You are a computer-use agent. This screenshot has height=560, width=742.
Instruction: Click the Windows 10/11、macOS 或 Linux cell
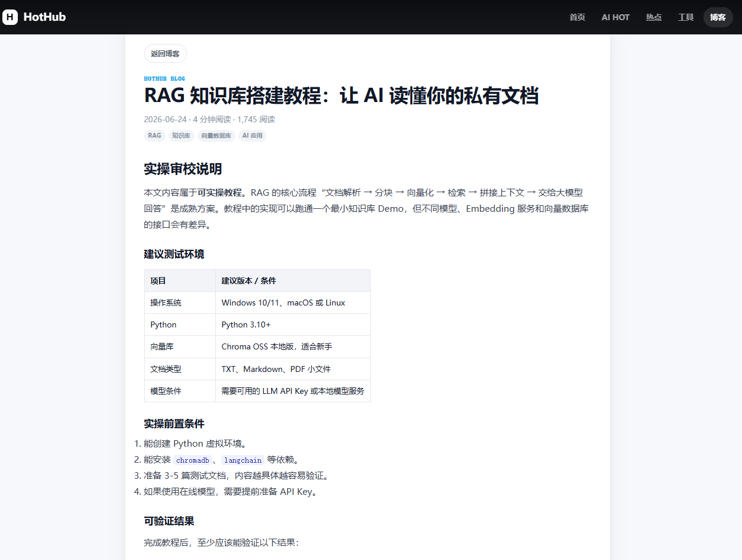293,303
